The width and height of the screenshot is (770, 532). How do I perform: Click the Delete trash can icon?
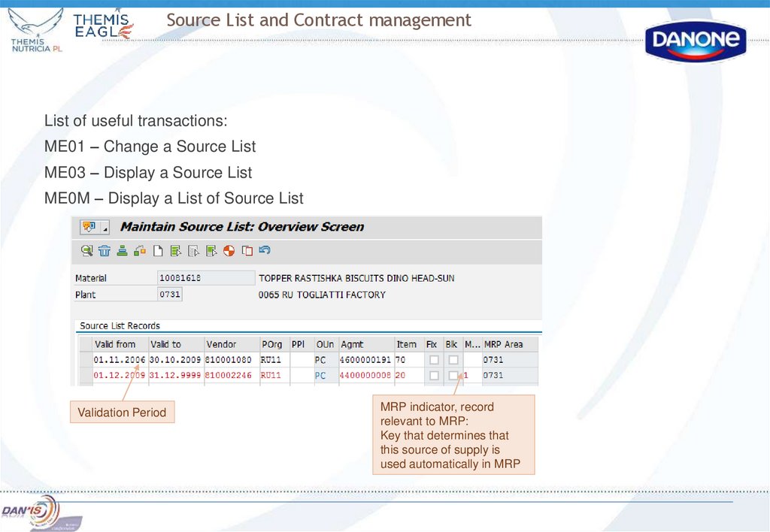(x=104, y=250)
